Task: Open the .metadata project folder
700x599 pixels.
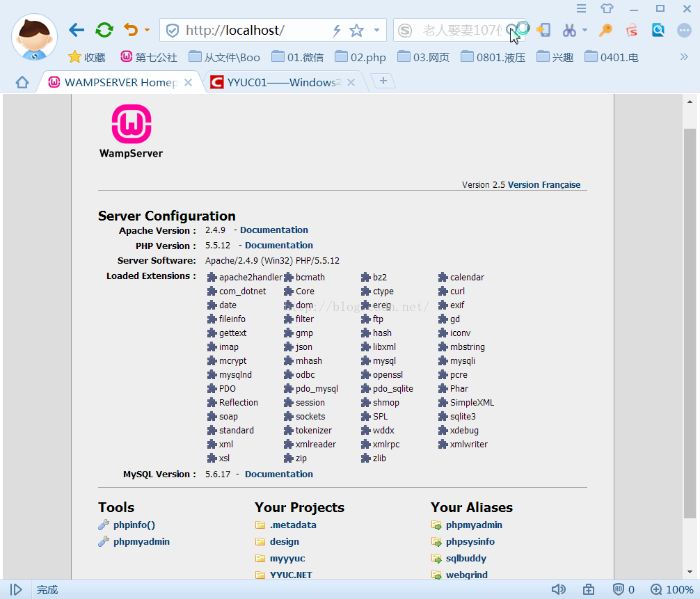Action: (293, 525)
